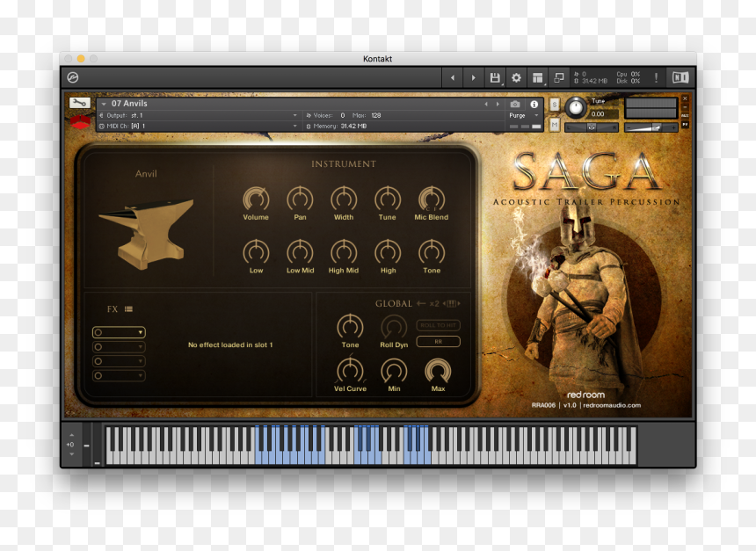Open the FX slot 1 effect dropdown arrow
The height and width of the screenshot is (551, 756).
[141, 333]
